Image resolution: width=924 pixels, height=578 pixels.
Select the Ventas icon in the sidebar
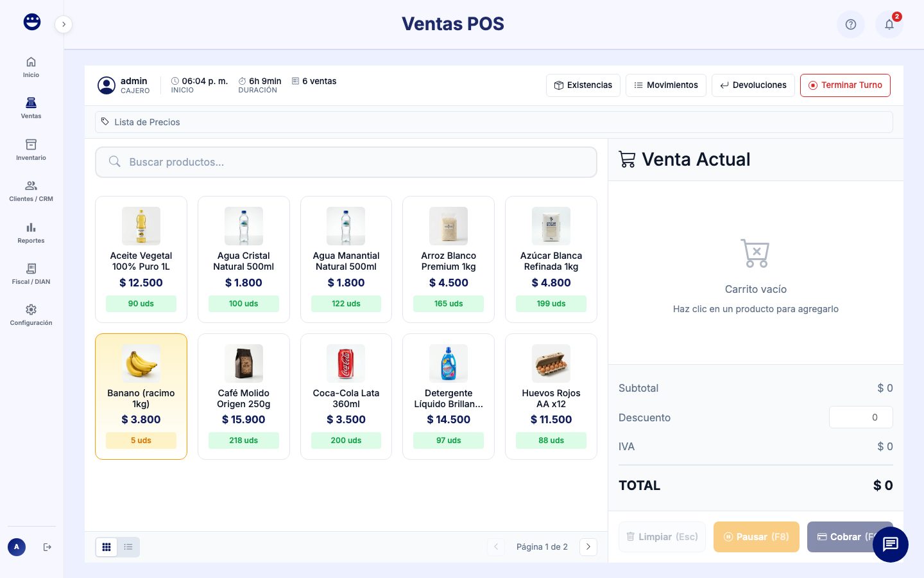[31, 108]
